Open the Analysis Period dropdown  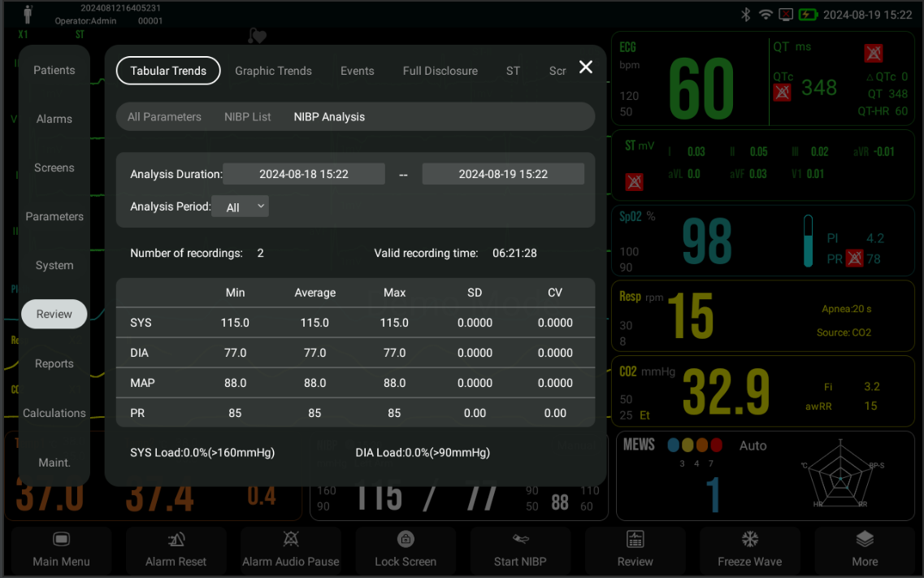240,206
